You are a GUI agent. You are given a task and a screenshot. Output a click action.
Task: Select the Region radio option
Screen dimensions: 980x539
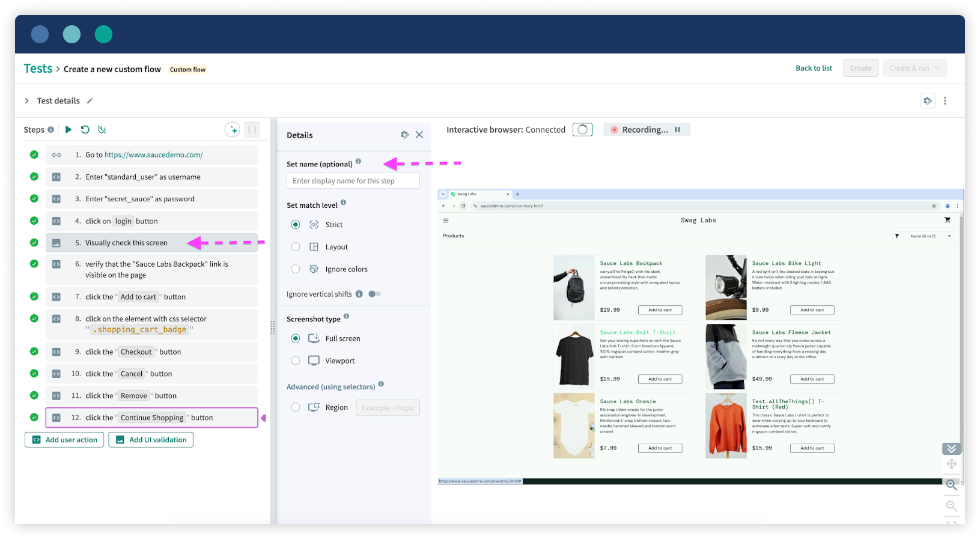coord(296,407)
